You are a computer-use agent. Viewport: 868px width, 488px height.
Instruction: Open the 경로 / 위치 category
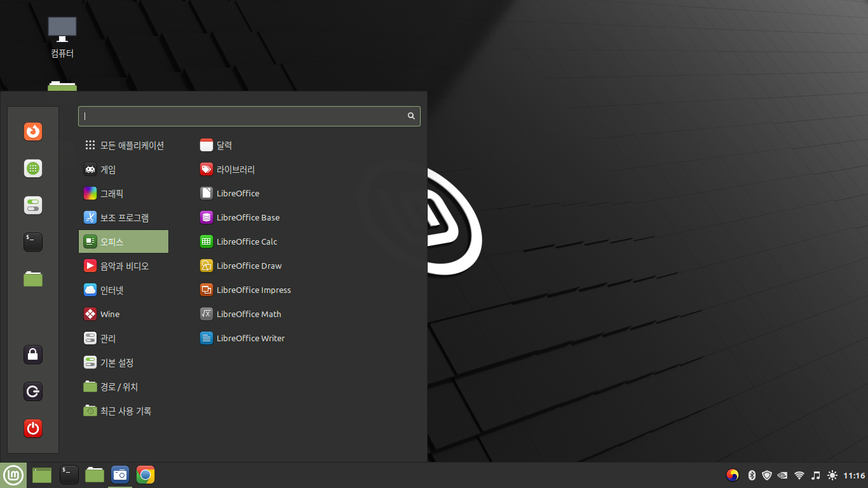pos(123,387)
